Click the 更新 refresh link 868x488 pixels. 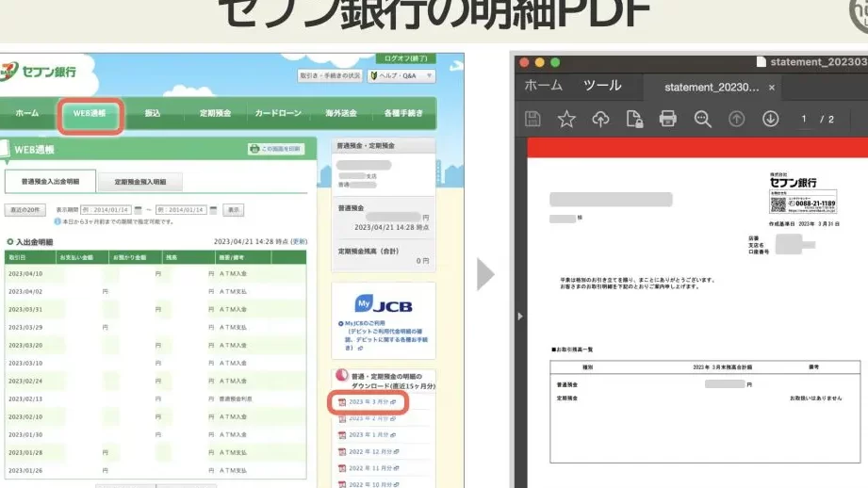(299, 242)
